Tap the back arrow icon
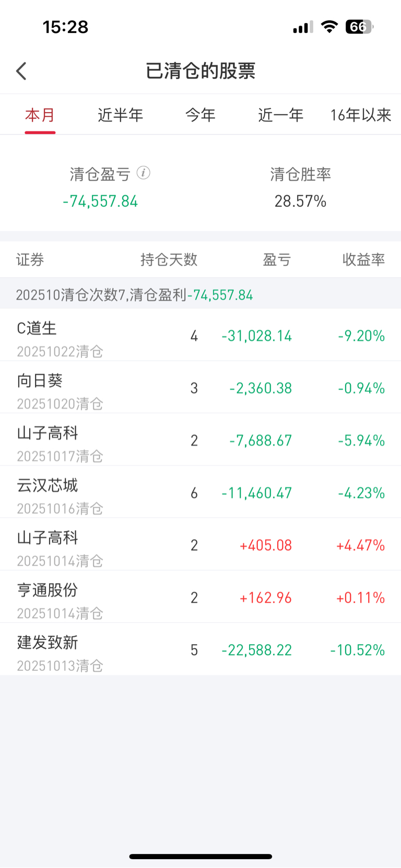The image size is (401, 868). coord(21,71)
